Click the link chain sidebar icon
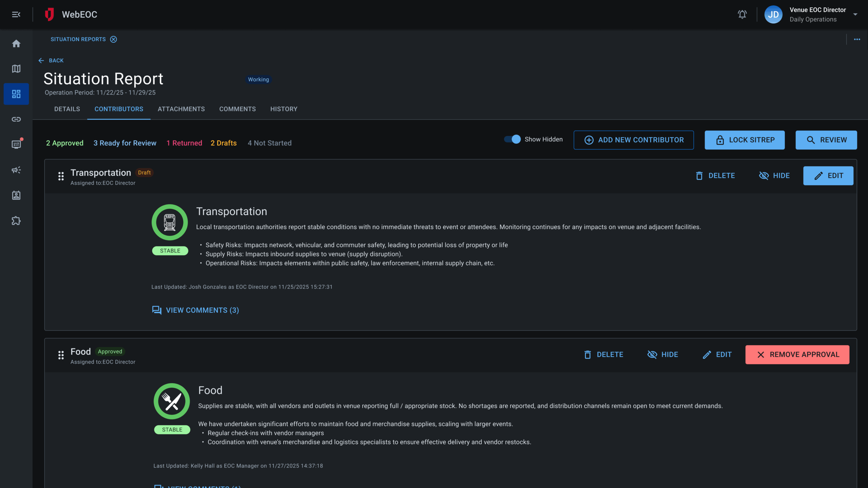 pyautogui.click(x=16, y=119)
